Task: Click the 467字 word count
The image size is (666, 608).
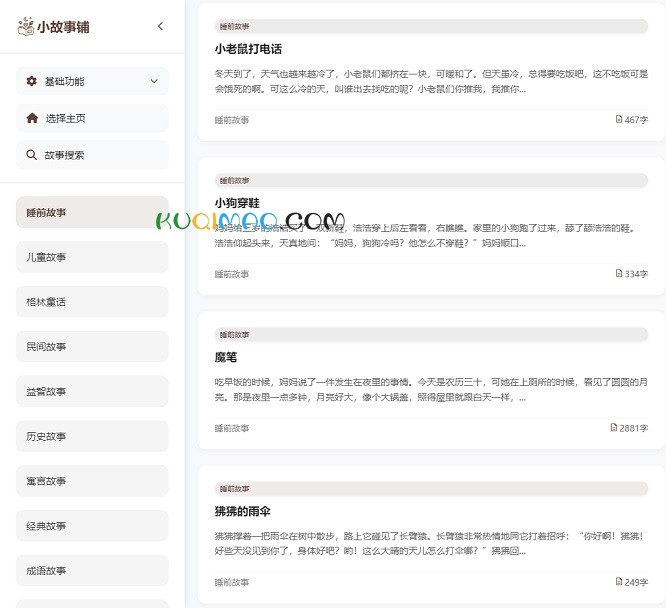Action: pyautogui.click(x=636, y=120)
